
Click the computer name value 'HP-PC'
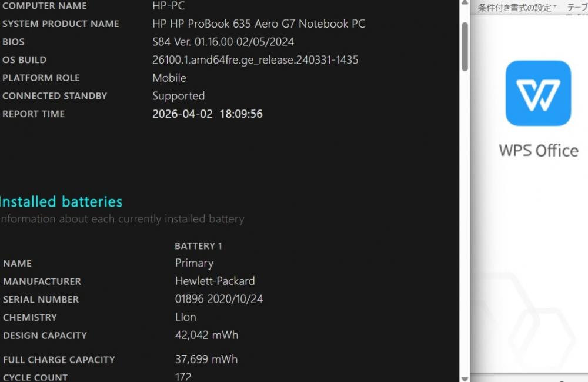[x=168, y=6]
